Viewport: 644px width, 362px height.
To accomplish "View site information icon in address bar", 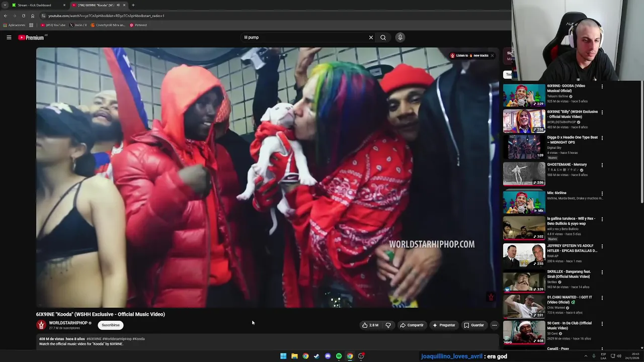I will click(x=43, y=16).
